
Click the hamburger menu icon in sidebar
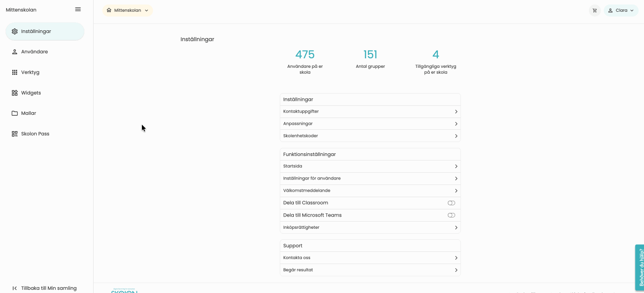coord(78,9)
